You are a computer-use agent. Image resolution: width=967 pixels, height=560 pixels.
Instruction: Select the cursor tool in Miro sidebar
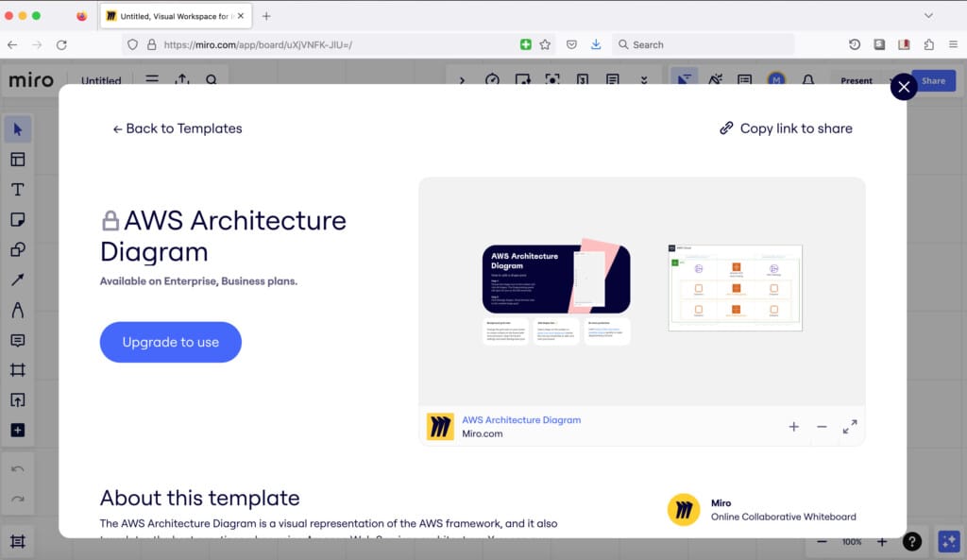tap(17, 129)
